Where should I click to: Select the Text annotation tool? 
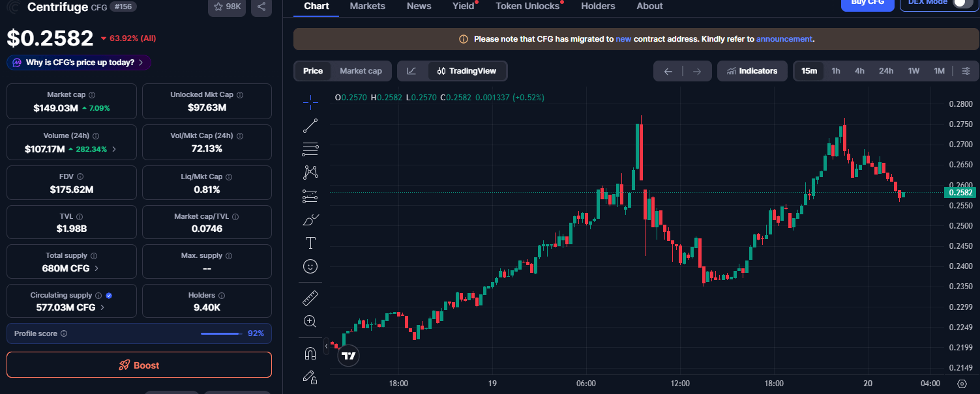(x=310, y=243)
